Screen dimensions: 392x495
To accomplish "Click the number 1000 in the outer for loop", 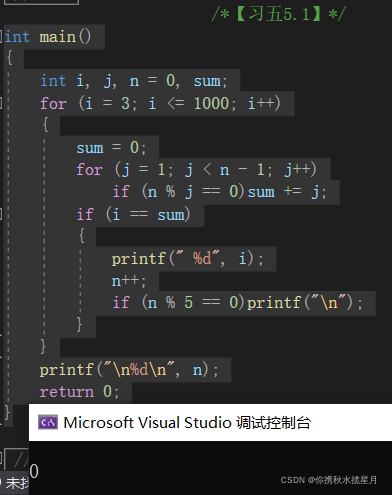I will (211, 103).
